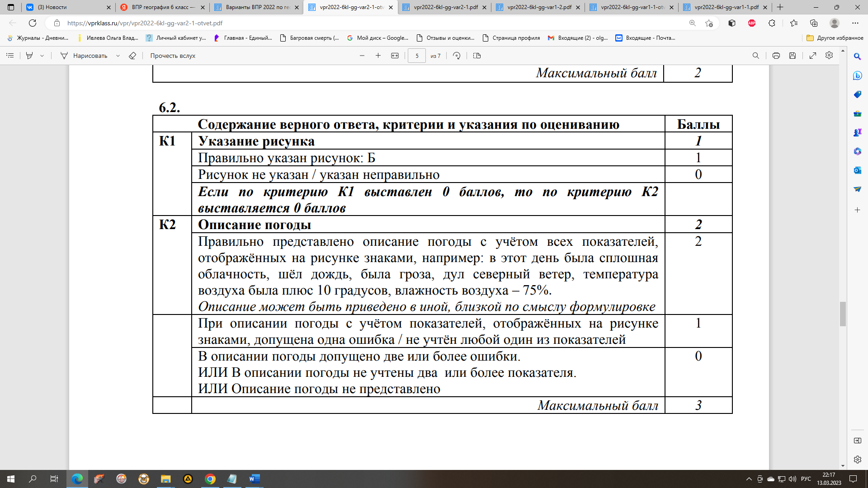
Task: Print the PDF document
Action: point(776,56)
